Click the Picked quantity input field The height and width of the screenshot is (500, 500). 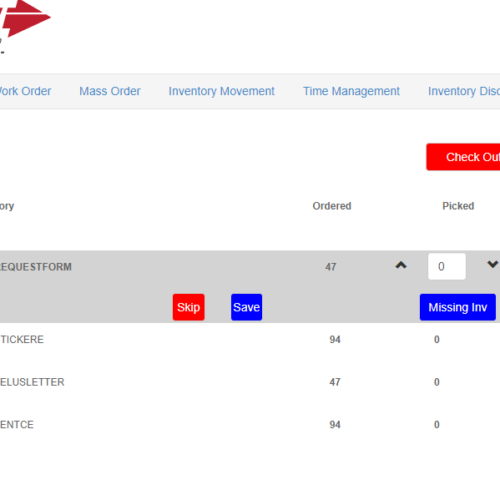tap(447, 266)
